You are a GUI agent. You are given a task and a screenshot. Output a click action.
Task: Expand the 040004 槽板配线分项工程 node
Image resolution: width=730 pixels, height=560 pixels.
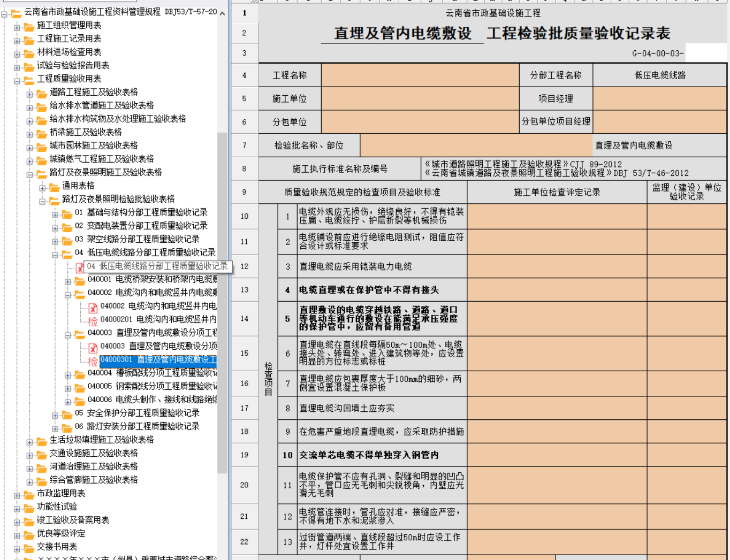point(68,375)
